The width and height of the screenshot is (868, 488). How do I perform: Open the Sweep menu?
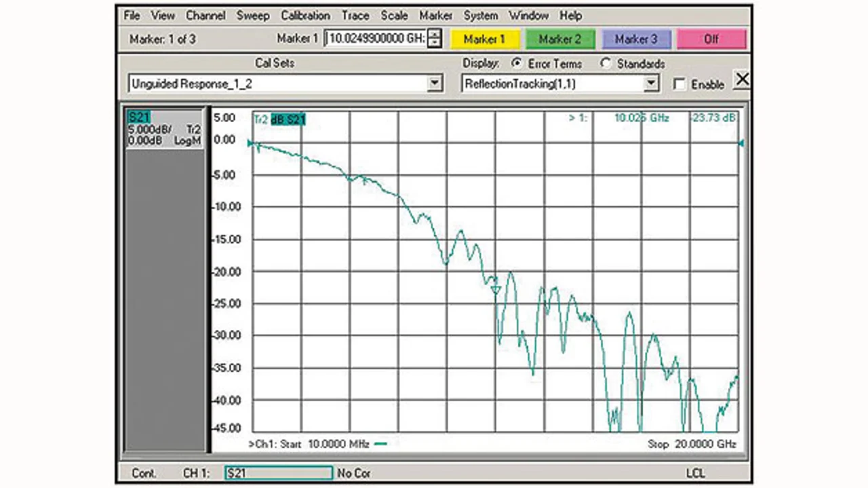pyautogui.click(x=253, y=15)
